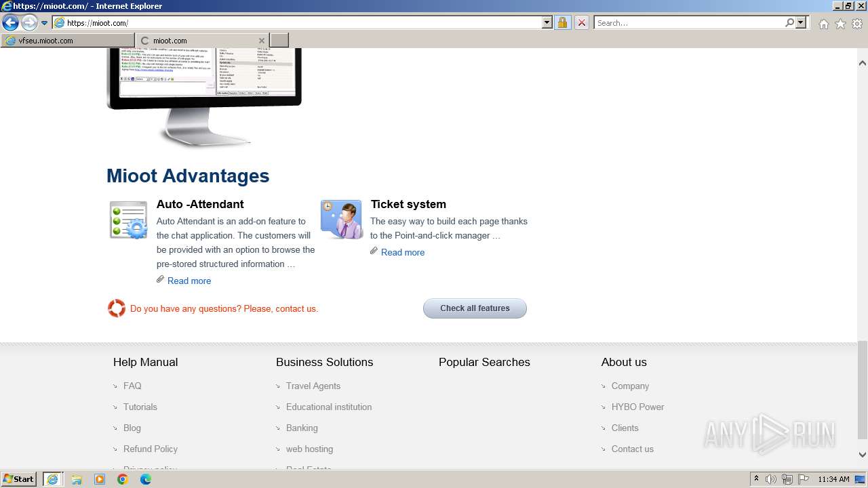The height and width of the screenshot is (488, 868).
Task: Open the network tray icon
Action: [787, 479]
